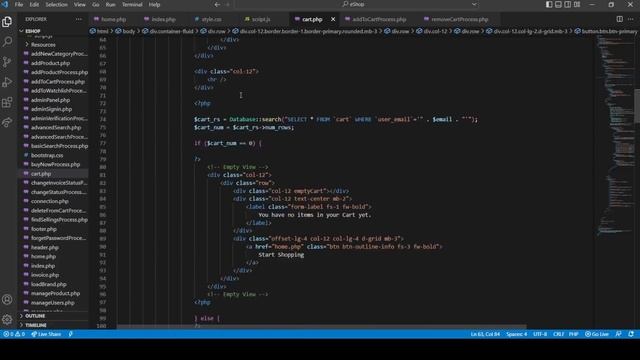Open the Explorer view in activity bar

pyautogui.click(x=7, y=22)
